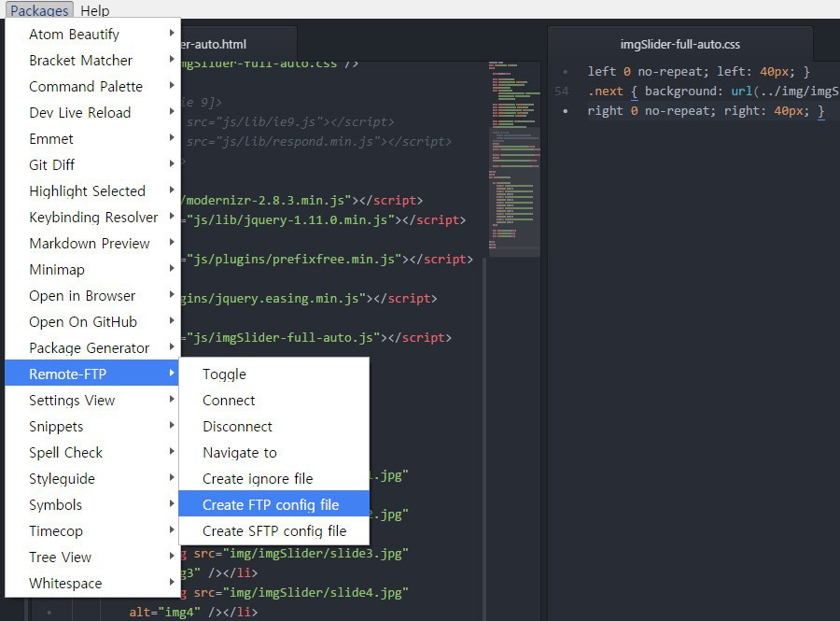Click the HTML editor vertical scrollbar
The width and height of the screenshot is (840, 621).
pos(484,439)
